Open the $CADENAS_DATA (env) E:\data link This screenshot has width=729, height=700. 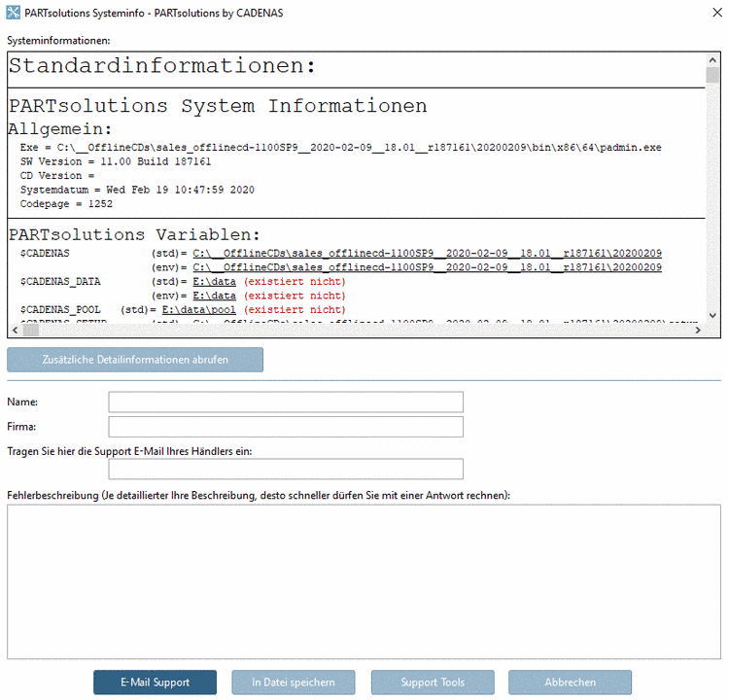[x=215, y=296]
